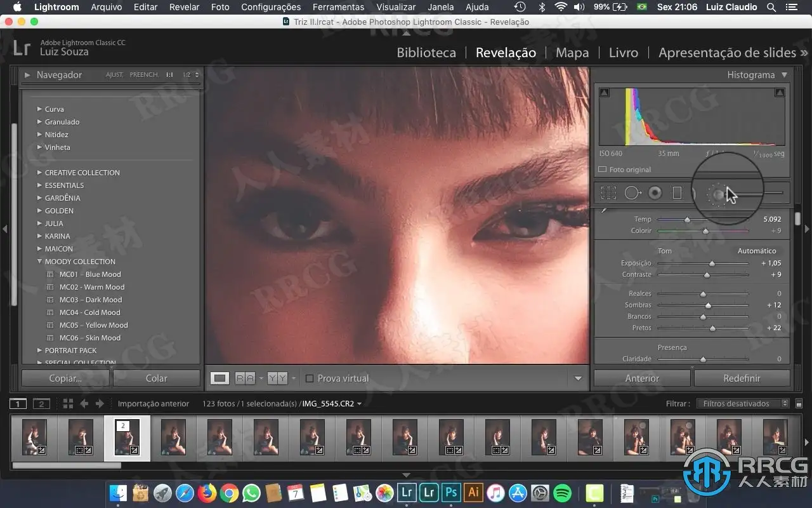Image resolution: width=812 pixels, height=508 pixels.
Task: Check the Foto original box
Action: click(603, 170)
